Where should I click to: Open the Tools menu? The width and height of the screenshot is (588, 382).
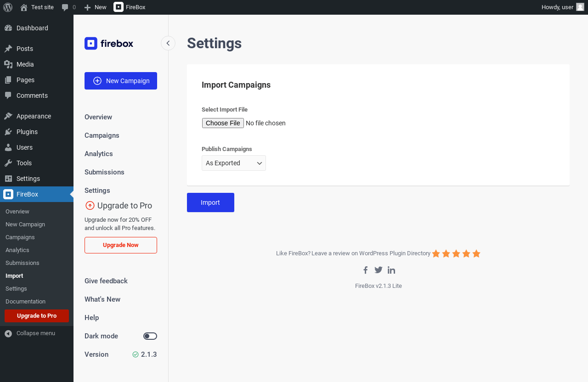tap(37, 163)
